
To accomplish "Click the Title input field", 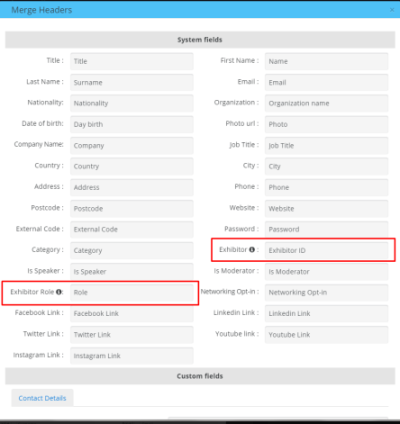I will click(132, 61).
